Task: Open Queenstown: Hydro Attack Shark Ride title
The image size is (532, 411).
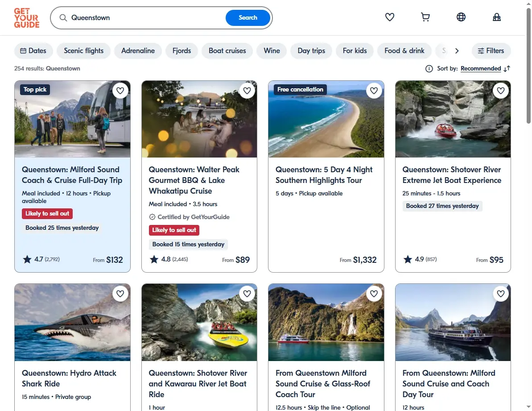Action: pyautogui.click(x=69, y=378)
